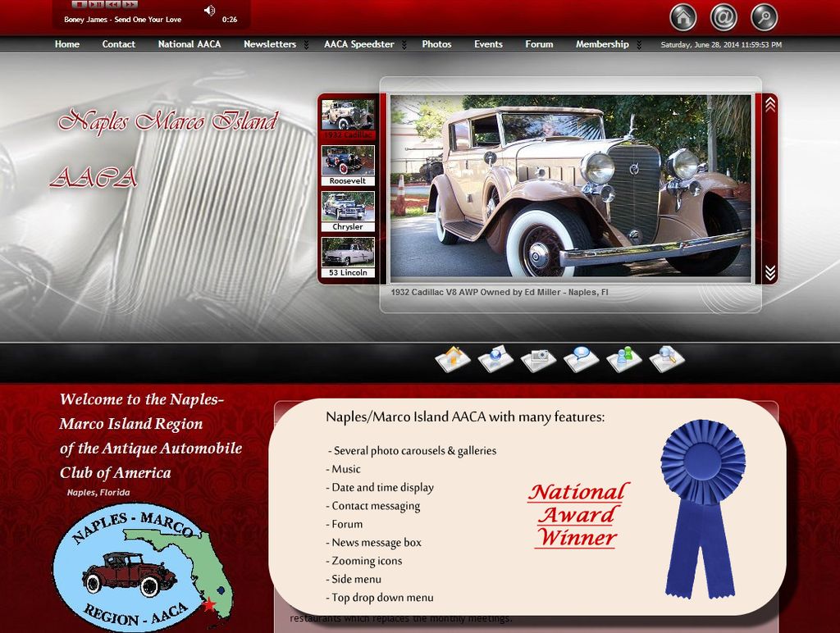Click the round magnifier search icon

pyautogui.click(x=765, y=17)
